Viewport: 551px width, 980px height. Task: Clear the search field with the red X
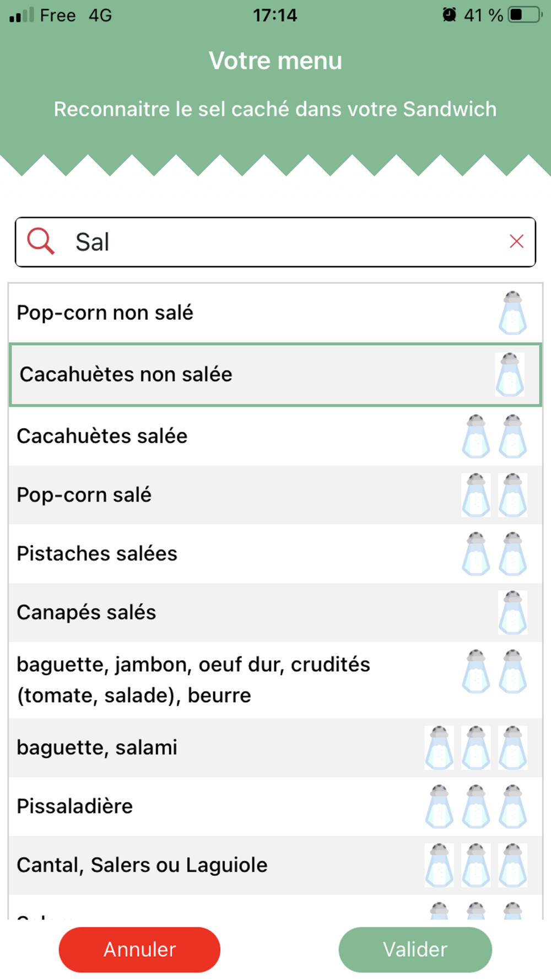coord(516,241)
